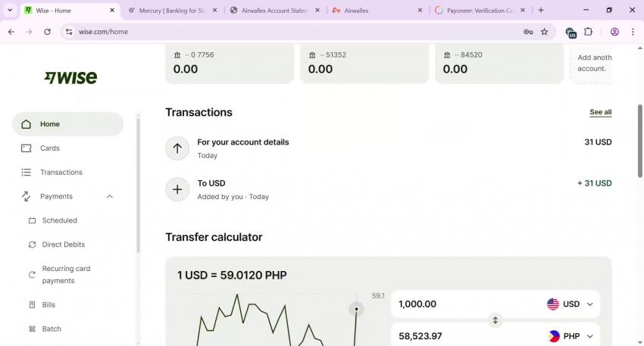Reload the page

point(47,32)
